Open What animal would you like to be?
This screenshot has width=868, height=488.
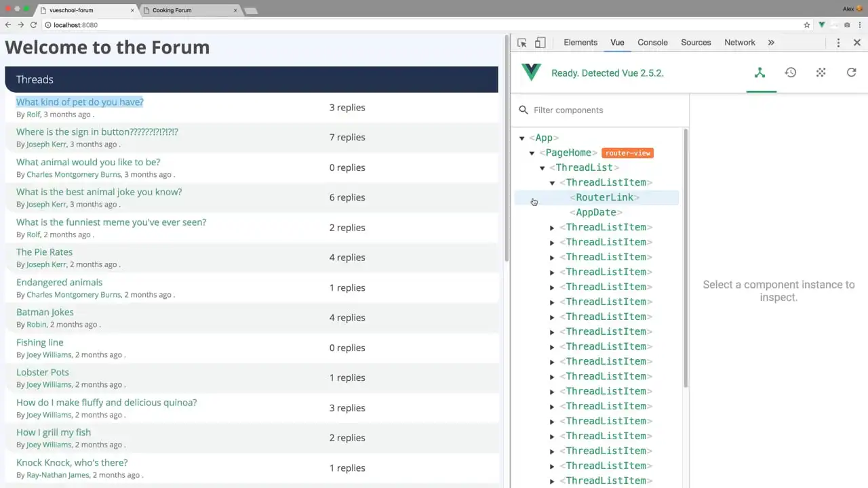[x=88, y=162]
